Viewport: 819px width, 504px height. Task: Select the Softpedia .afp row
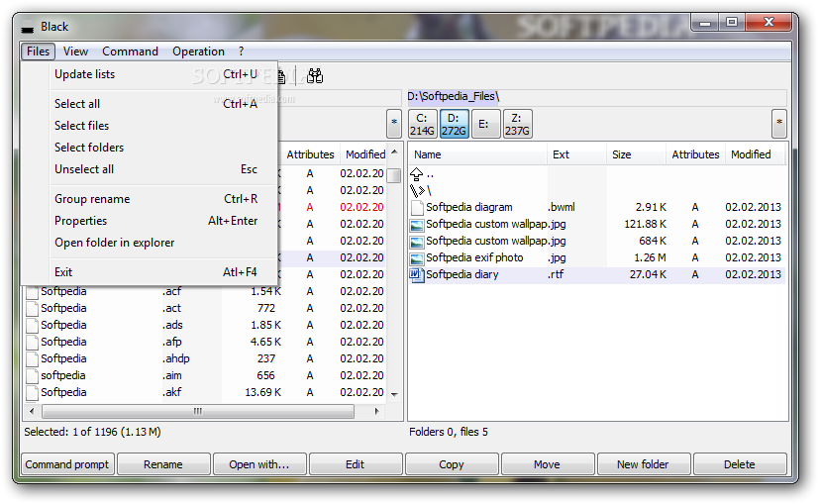pos(205,342)
